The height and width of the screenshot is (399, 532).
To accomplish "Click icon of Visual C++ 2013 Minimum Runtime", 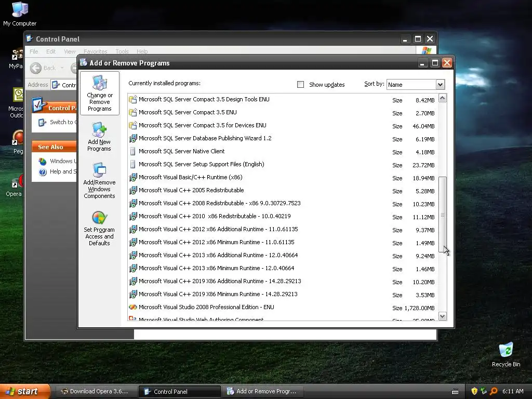I will click(x=133, y=268).
